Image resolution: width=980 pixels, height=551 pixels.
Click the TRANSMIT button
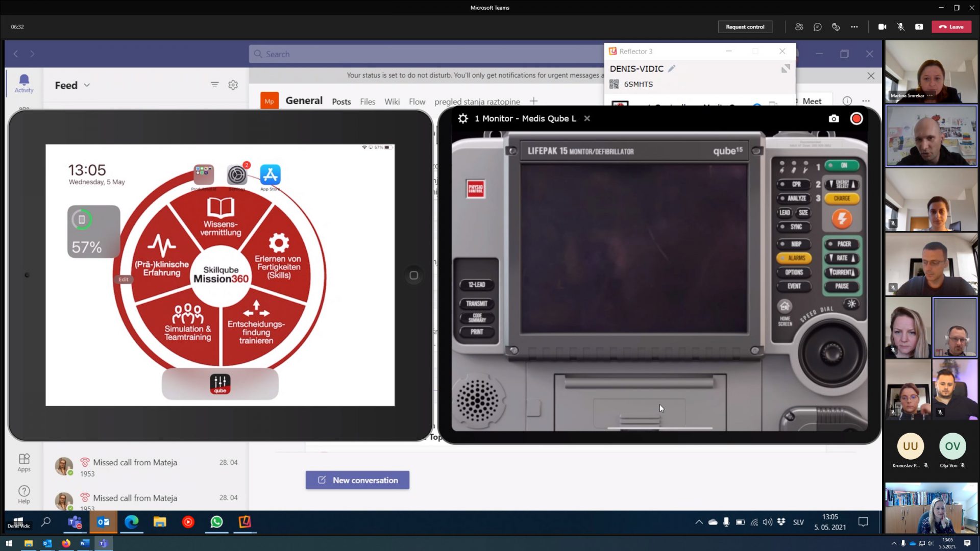click(476, 304)
